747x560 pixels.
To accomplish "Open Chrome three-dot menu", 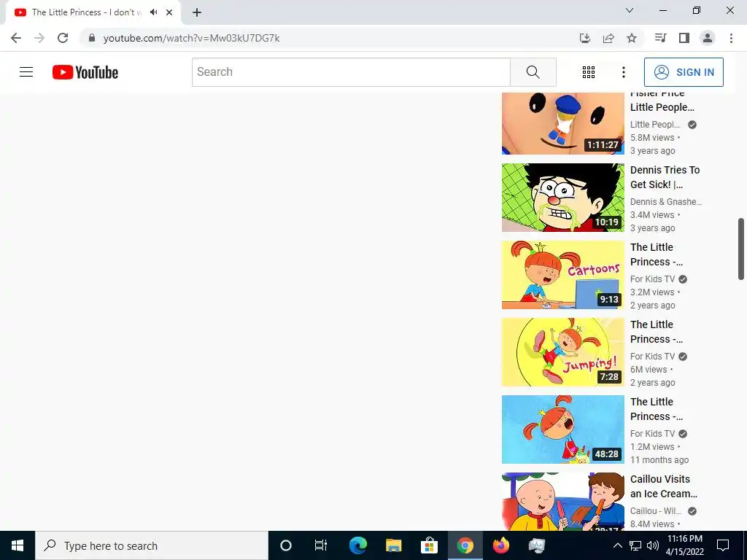I will [731, 38].
